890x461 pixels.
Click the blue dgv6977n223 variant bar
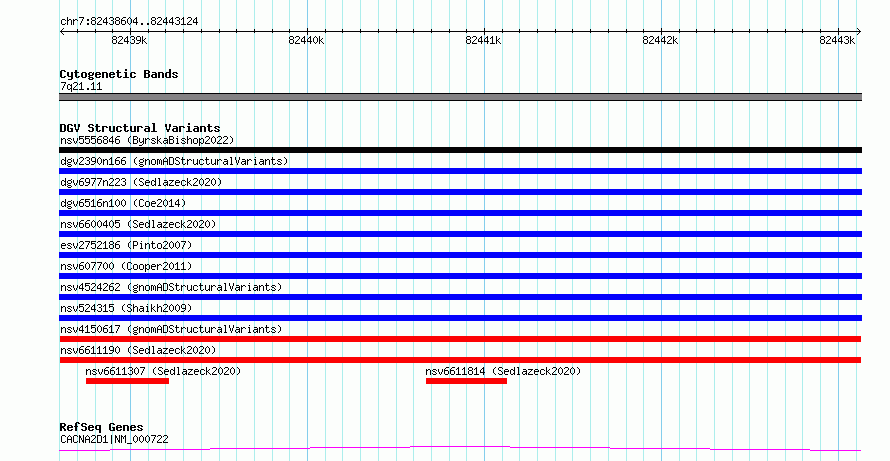pyautogui.click(x=460, y=192)
